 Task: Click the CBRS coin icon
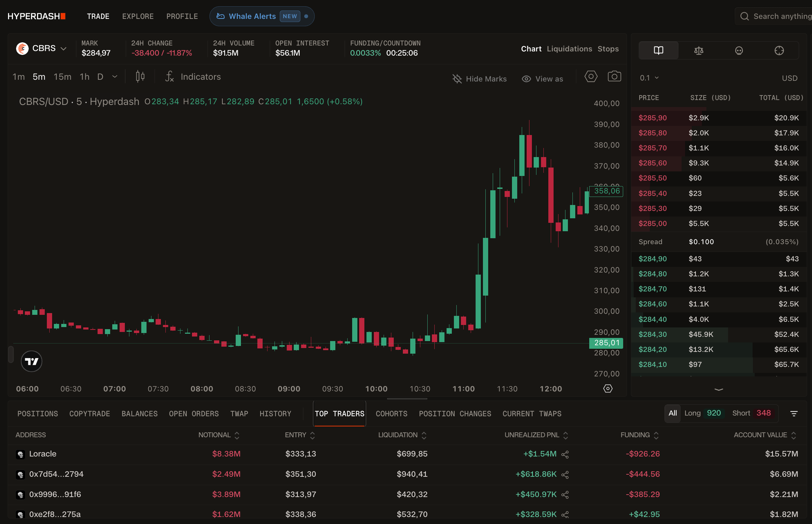click(x=22, y=48)
